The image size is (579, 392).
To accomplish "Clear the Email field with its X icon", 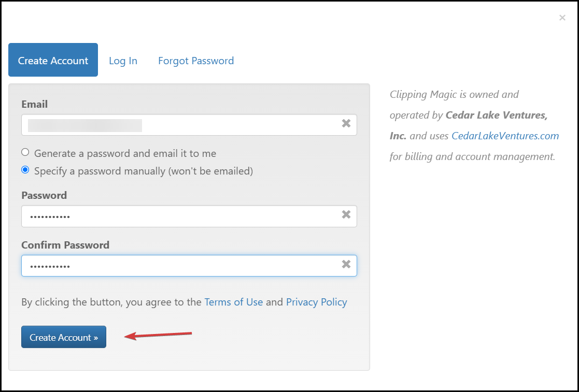I will pos(346,123).
